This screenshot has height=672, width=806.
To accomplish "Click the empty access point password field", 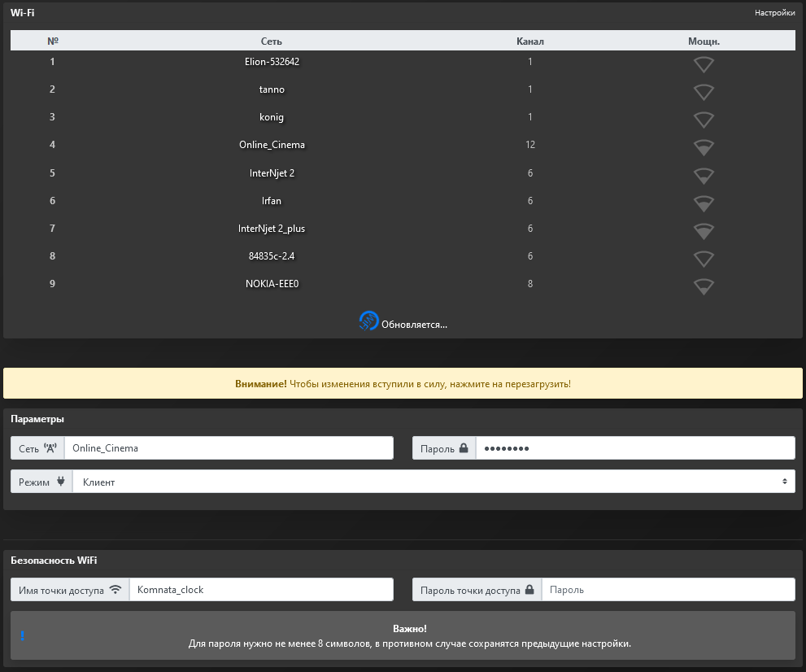I will tap(667, 590).
